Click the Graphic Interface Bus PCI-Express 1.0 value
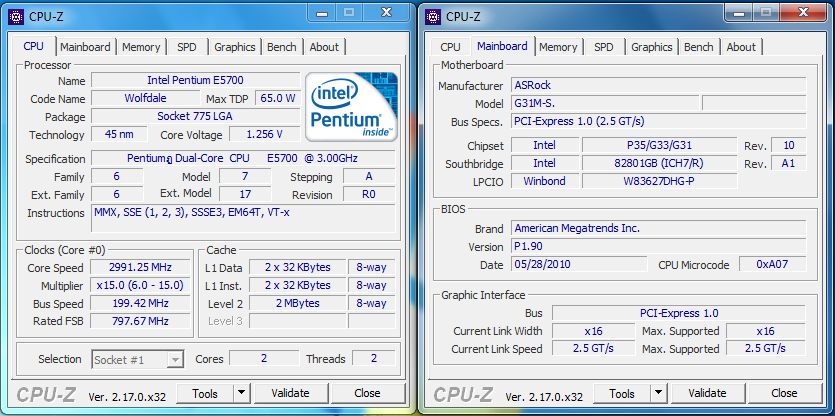This screenshot has width=835, height=416. (x=679, y=313)
